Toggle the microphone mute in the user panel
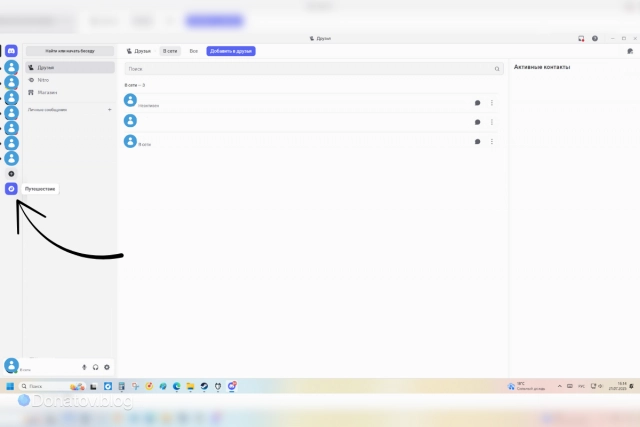The image size is (640, 427). pyautogui.click(x=84, y=367)
